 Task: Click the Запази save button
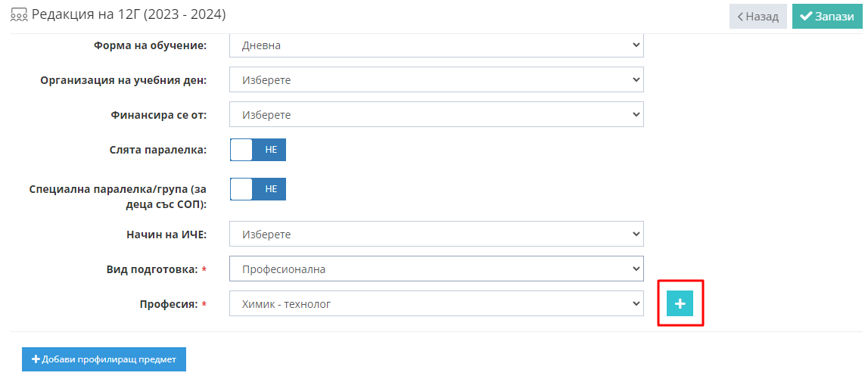[827, 17]
